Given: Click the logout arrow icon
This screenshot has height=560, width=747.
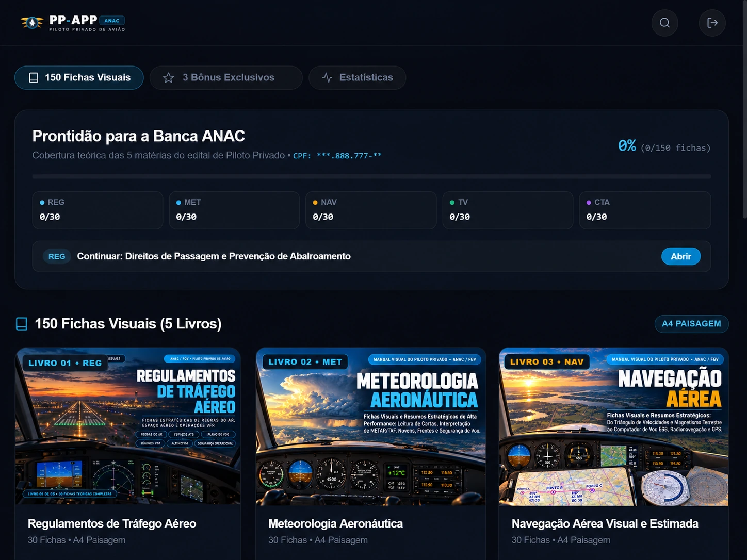Looking at the screenshot, I should click(712, 23).
